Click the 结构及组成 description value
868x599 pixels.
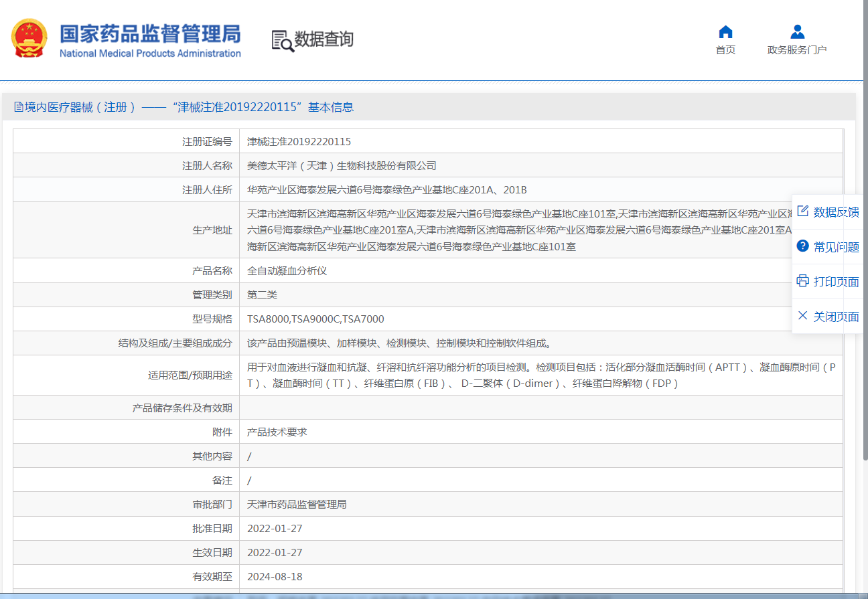click(x=400, y=343)
